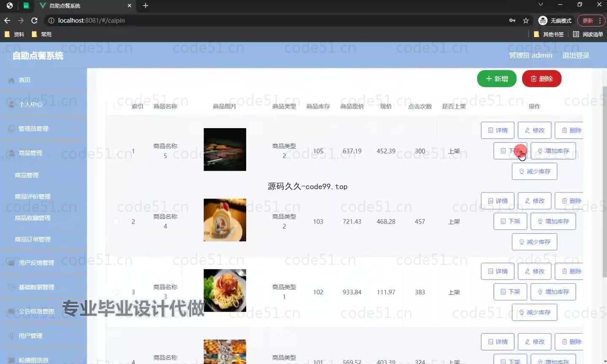607x364 pixels.
Task: Click 退出登录 to log out
Action: coord(576,55)
